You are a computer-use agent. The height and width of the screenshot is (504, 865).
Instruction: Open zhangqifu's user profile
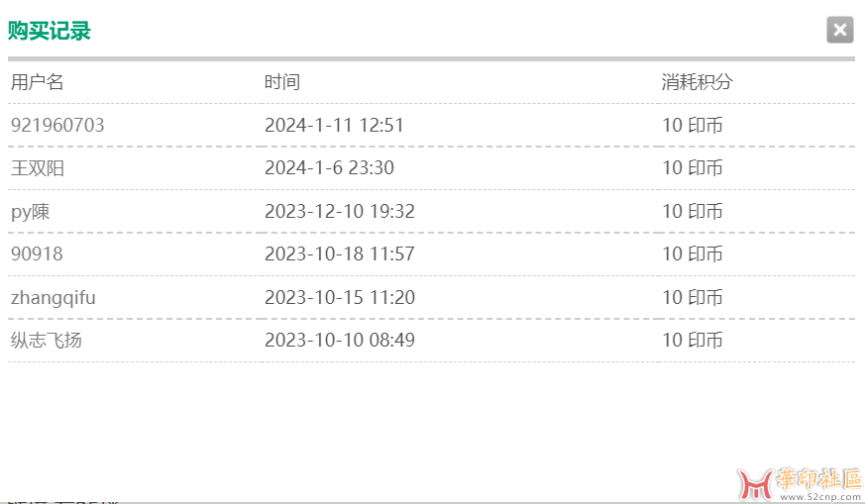pyautogui.click(x=54, y=297)
